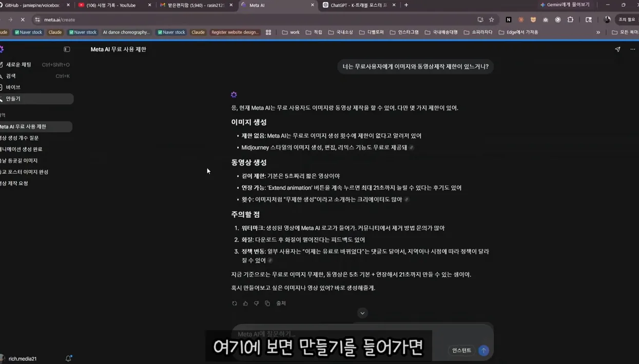Copy the Meta AI response text
639x364 pixels.
click(x=267, y=304)
